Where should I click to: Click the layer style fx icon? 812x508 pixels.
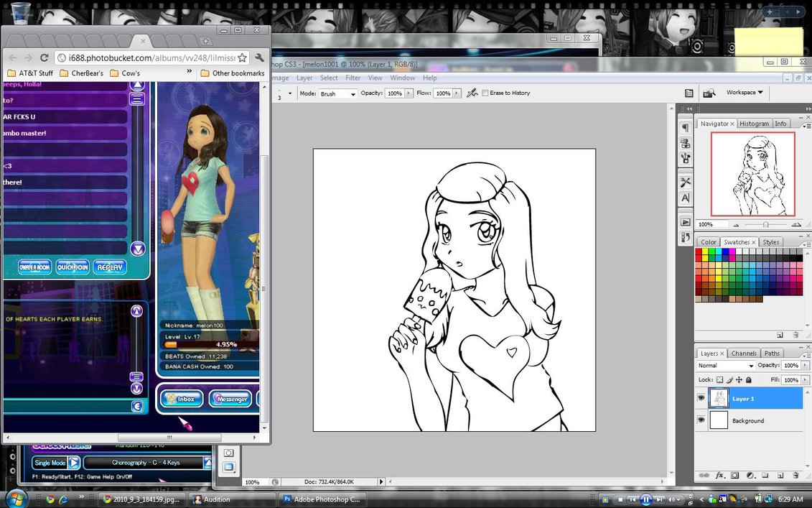pyautogui.click(x=719, y=476)
